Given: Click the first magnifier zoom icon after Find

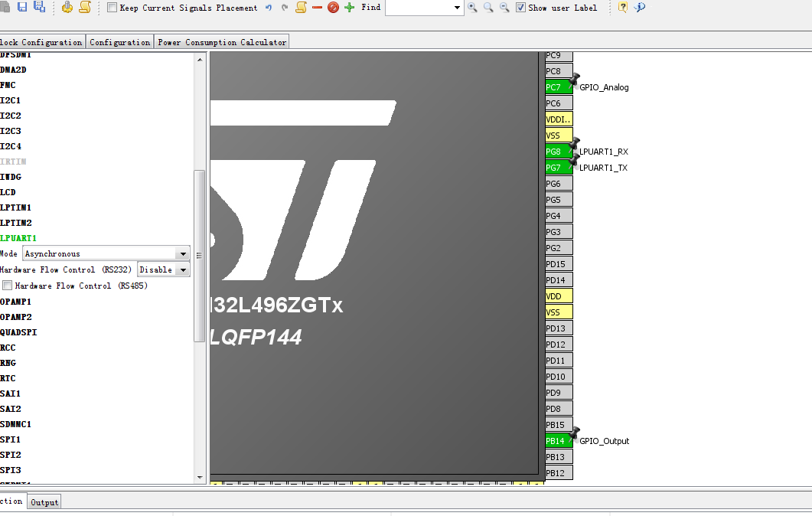Looking at the screenshot, I should [x=472, y=7].
